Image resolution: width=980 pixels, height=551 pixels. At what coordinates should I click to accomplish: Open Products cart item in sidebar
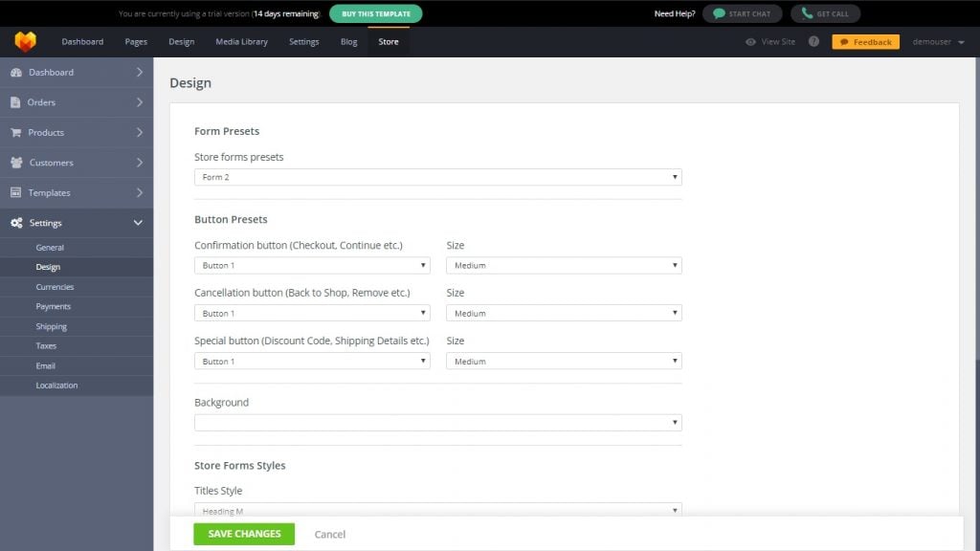pos(77,132)
